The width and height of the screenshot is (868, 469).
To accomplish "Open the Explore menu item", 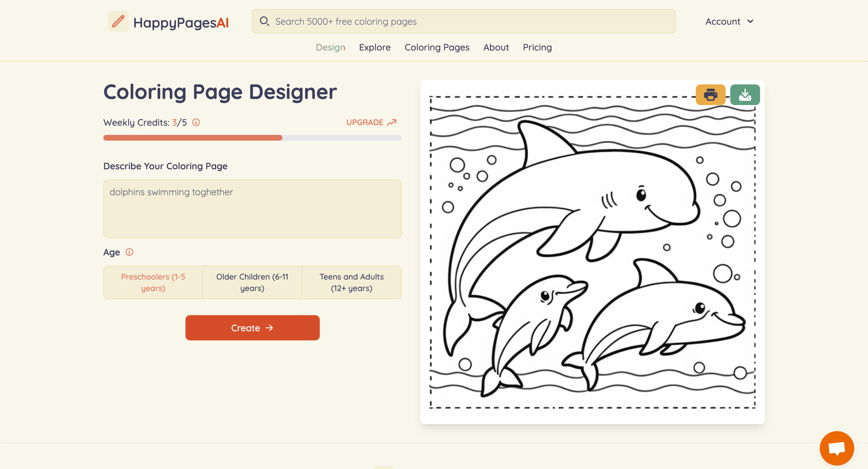I will pos(375,48).
